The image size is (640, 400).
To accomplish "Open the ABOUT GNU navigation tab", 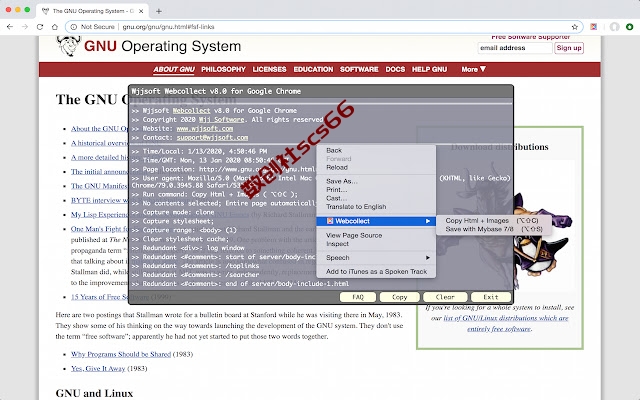I will click(174, 69).
